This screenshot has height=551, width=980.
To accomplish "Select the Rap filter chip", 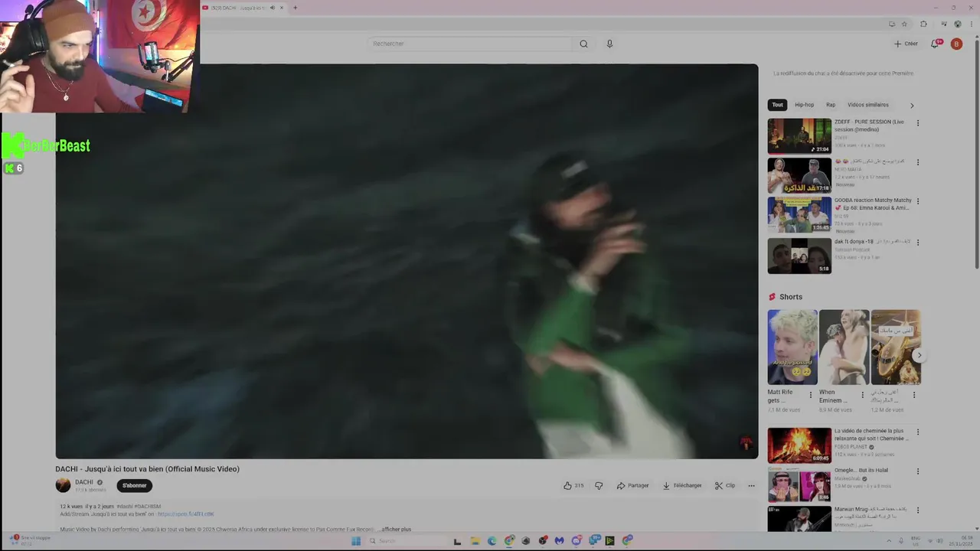I will (x=831, y=105).
